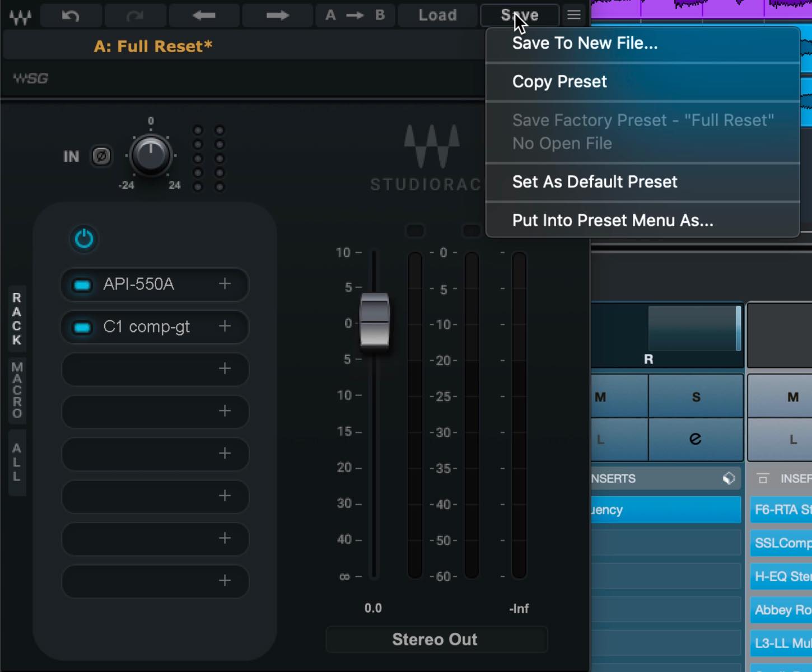This screenshot has width=812, height=672.
Task: Switch to the RACK view tab
Action: point(17,319)
